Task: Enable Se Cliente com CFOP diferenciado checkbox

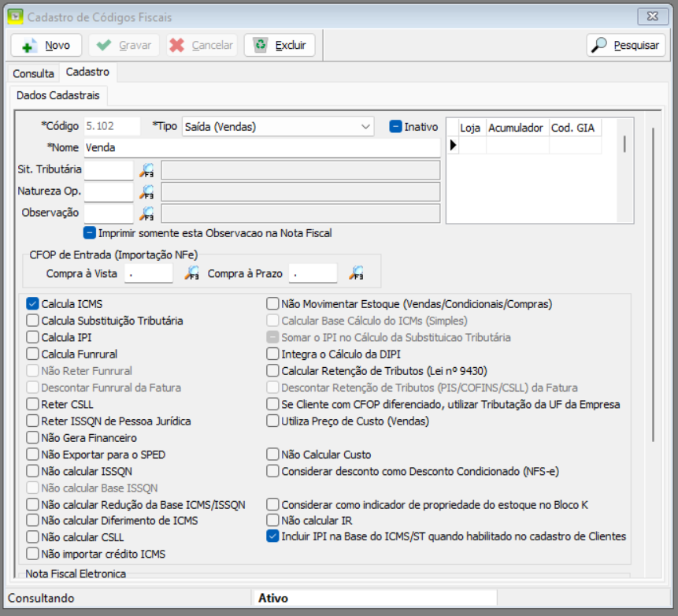Action: coord(272,404)
